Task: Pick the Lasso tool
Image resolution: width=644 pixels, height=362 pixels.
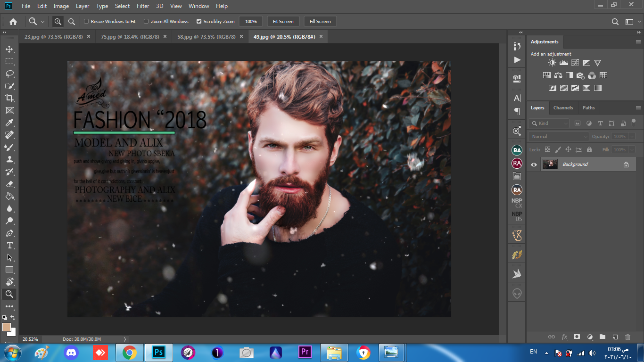Action: (x=9, y=74)
